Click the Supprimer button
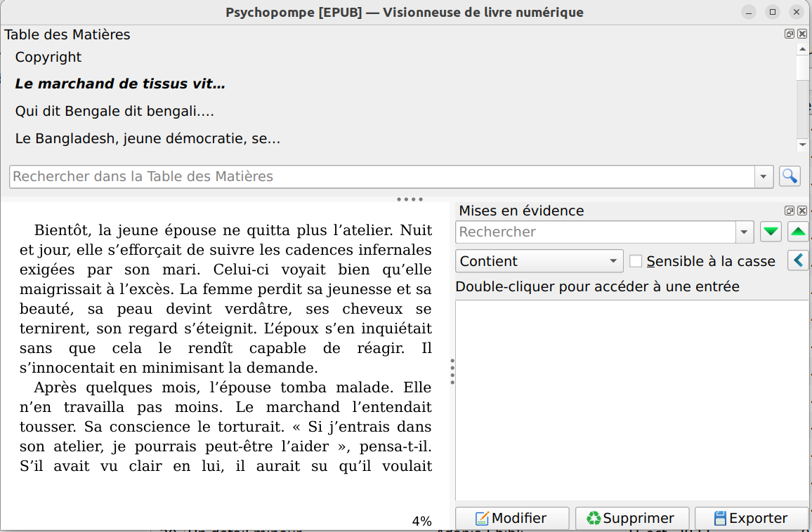Viewport: 812px width, 532px height. coord(631,518)
